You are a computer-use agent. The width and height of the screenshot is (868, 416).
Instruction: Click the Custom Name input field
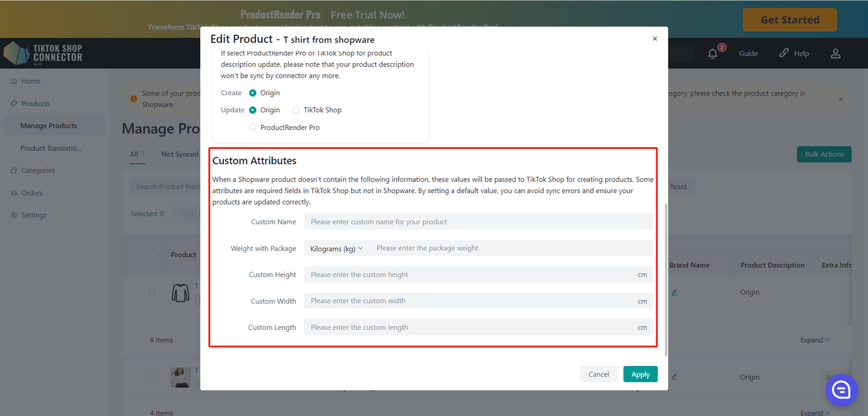click(478, 222)
